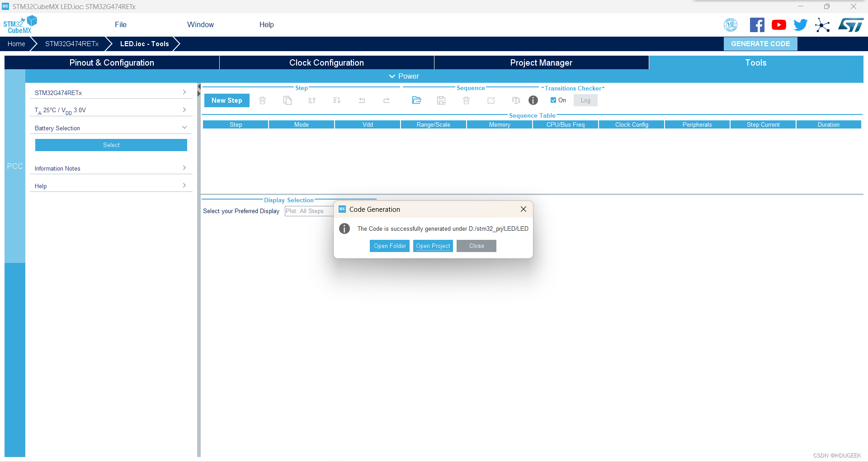This screenshot has height=462, width=868.
Task: Close the Code Generation dialog with X
Action: [524, 209]
